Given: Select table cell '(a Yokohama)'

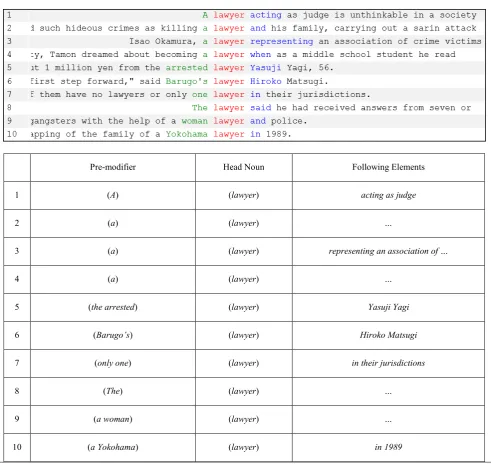Looking at the screenshot, I should [113, 447].
